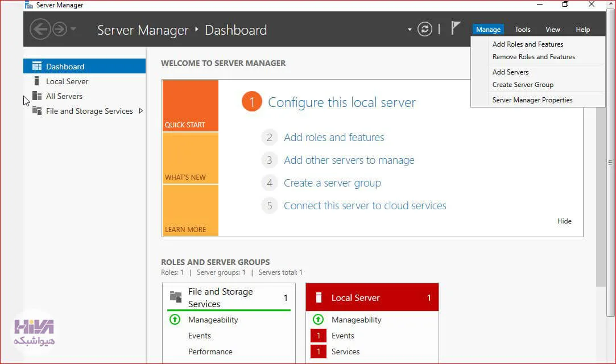Click the Dashboard grid icon in sidebar
The height and width of the screenshot is (364, 616).
[37, 66]
